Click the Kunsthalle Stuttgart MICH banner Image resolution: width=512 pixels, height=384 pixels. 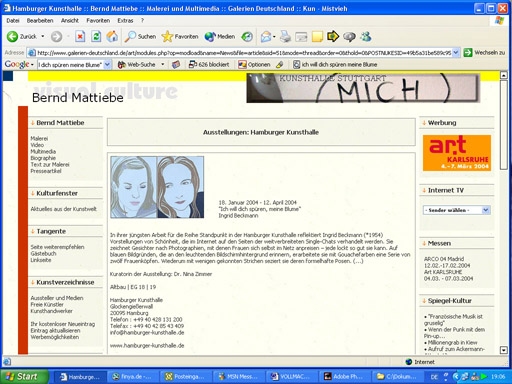pos(363,88)
